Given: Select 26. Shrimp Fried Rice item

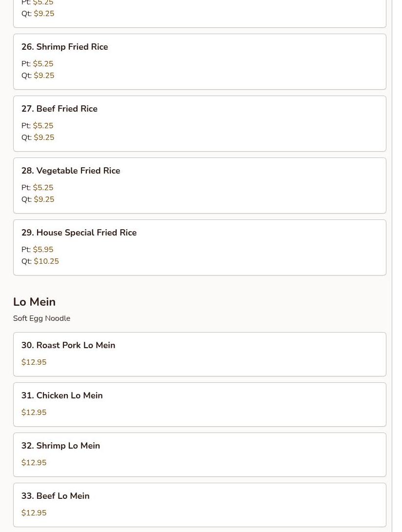Looking at the screenshot, I should tap(65, 47).
